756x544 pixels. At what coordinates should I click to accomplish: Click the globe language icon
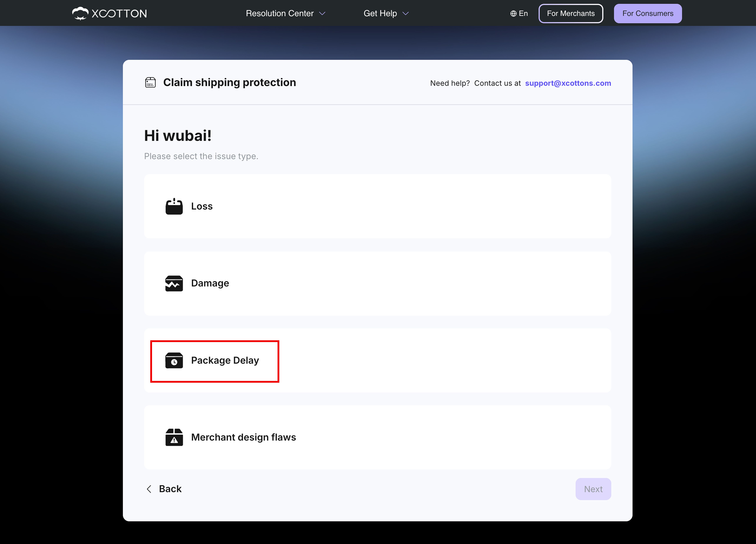point(513,14)
